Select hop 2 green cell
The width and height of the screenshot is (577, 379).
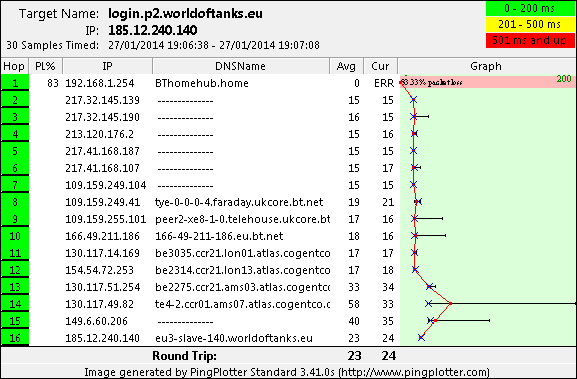point(15,100)
